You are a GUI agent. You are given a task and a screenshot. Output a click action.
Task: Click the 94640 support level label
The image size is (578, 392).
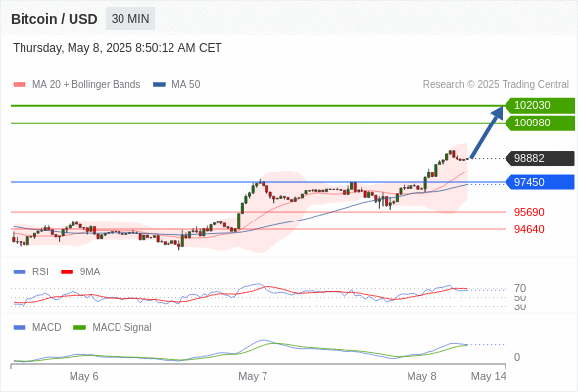[x=529, y=229]
